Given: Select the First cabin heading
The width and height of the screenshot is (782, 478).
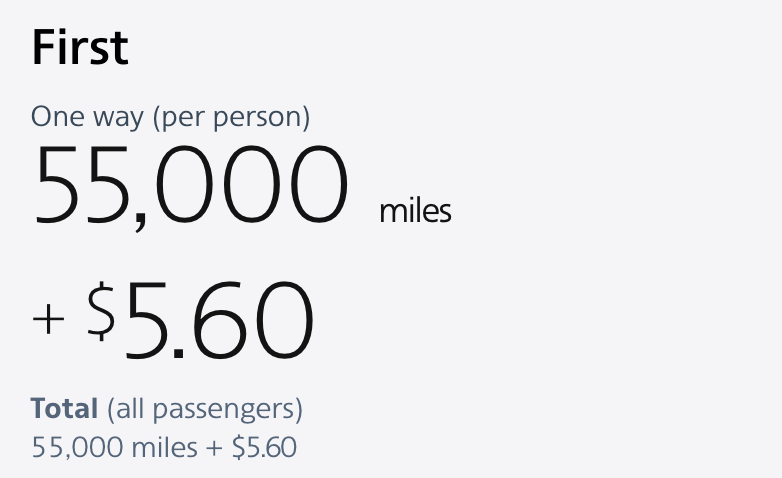Looking at the screenshot, I should click(x=80, y=47).
